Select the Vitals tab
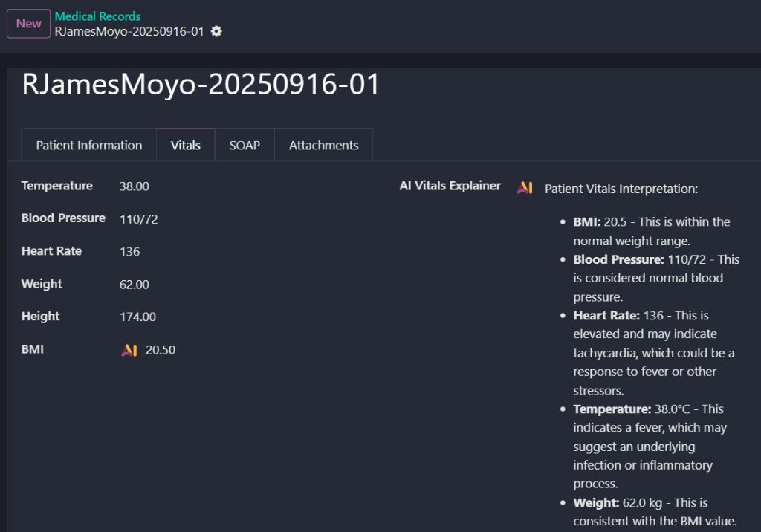761x532 pixels. (x=185, y=145)
